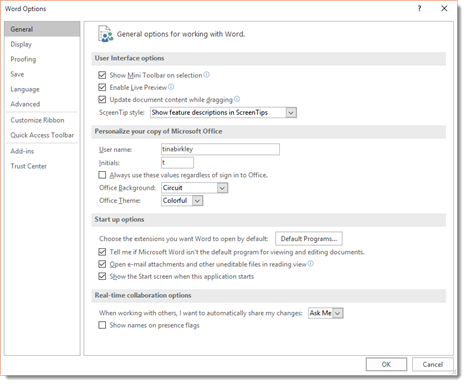Switch to the Advanced category

pyautogui.click(x=42, y=104)
